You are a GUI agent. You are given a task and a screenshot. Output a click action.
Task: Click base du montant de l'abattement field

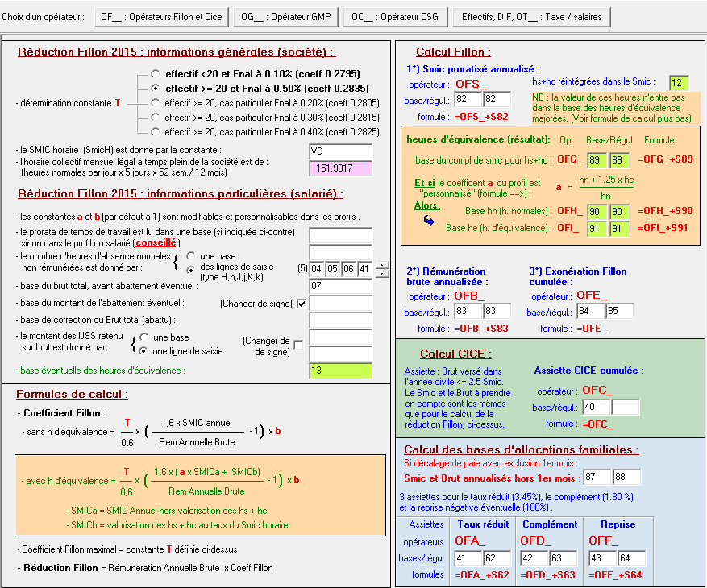coord(341,303)
